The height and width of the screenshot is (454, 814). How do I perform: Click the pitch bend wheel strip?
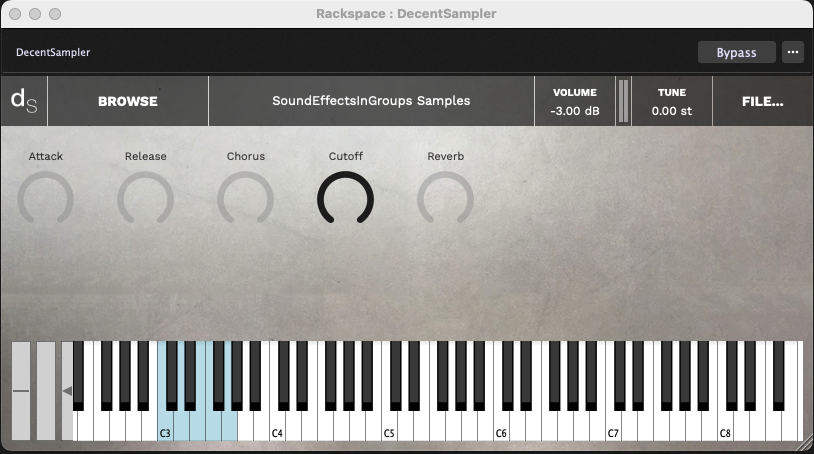point(21,391)
